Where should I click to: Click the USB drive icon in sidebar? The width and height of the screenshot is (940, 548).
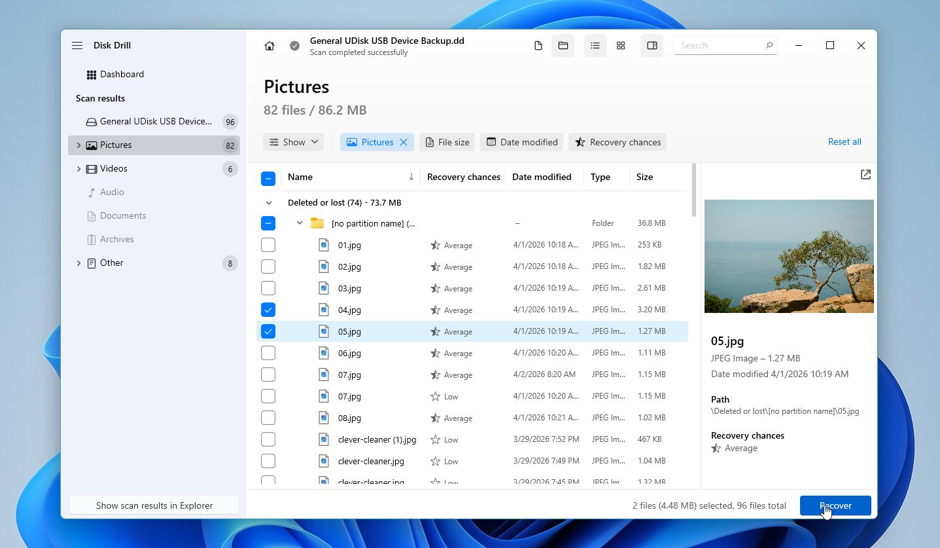tap(91, 122)
